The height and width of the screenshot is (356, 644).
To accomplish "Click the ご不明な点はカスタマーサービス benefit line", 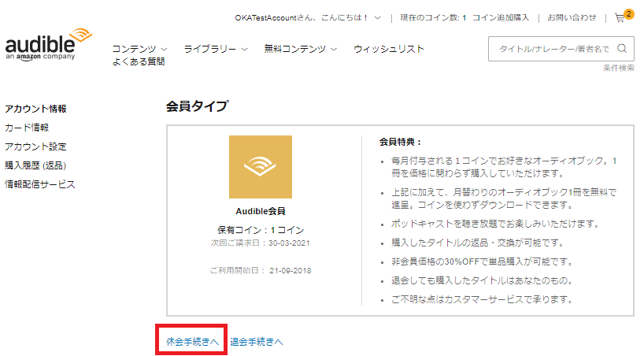I will 482,299.
